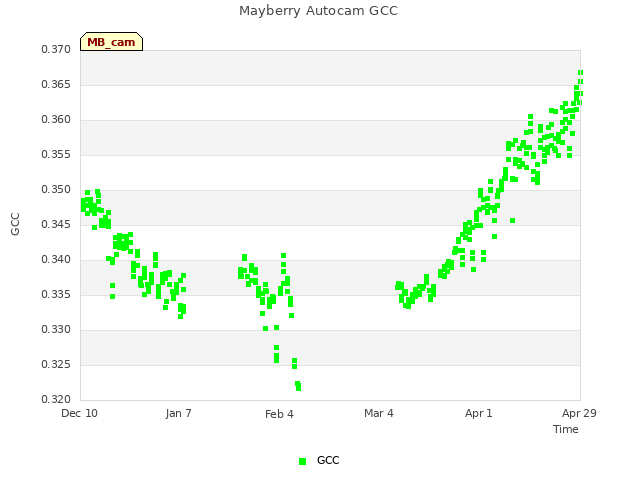The height and width of the screenshot is (480, 640).
Task: Click the 0.320 y-axis value
Action: tap(56, 399)
